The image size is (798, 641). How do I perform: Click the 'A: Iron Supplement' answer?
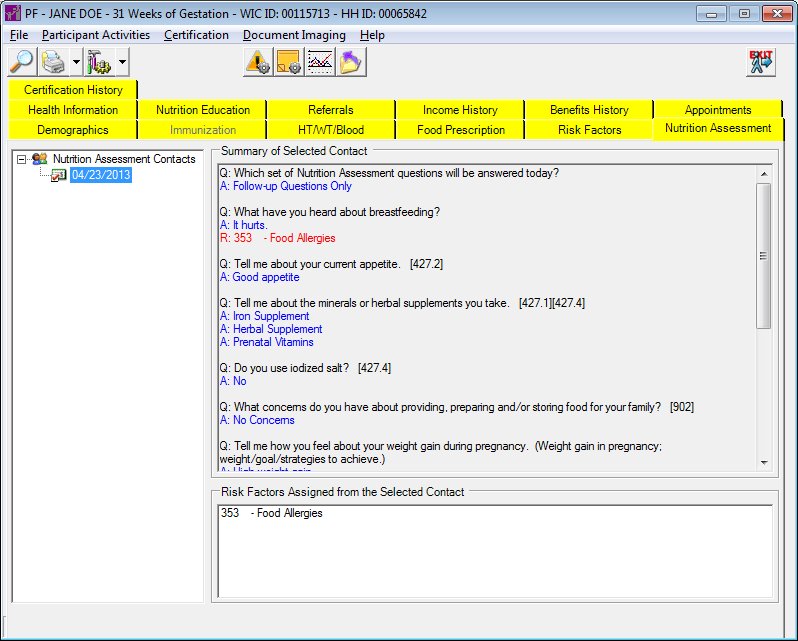point(264,316)
